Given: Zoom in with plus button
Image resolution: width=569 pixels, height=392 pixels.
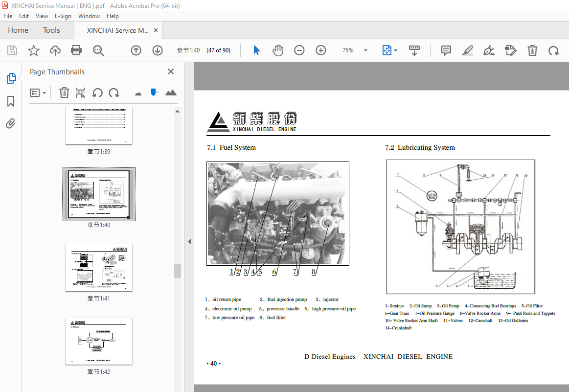Looking at the screenshot, I should [x=321, y=50].
